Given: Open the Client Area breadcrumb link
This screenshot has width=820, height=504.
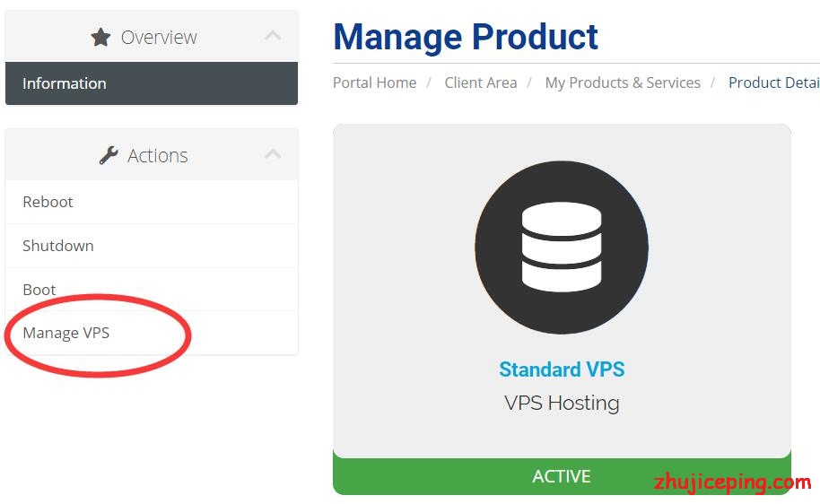Looking at the screenshot, I should [481, 83].
